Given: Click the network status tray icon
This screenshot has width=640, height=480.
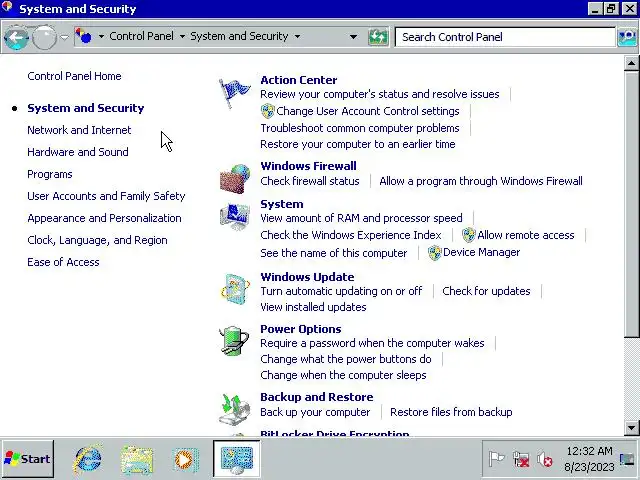Looking at the screenshot, I should point(521,460).
